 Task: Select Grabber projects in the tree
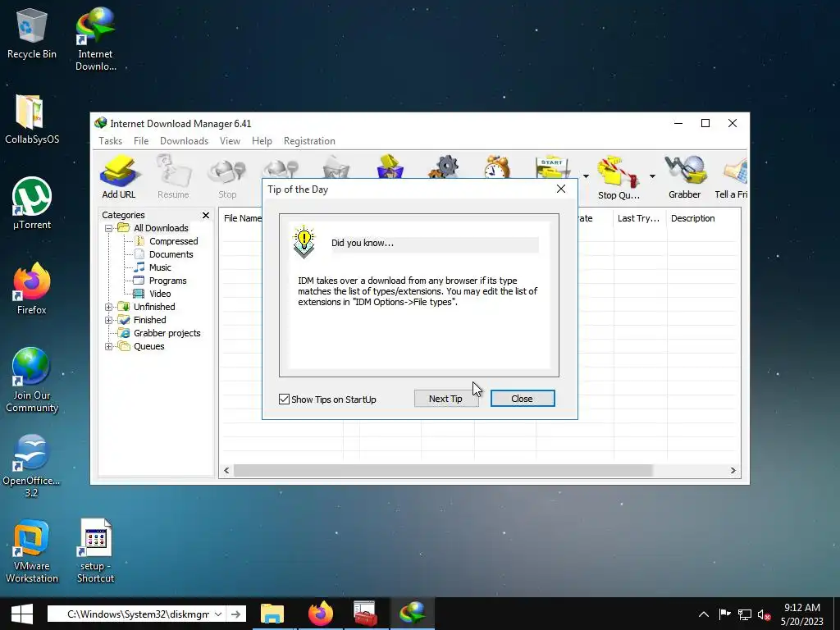167,333
